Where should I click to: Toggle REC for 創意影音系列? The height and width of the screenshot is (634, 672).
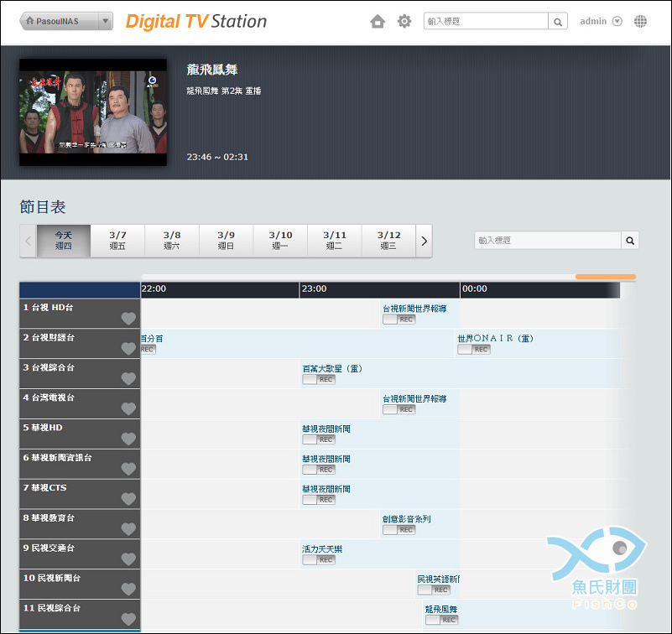(399, 530)
